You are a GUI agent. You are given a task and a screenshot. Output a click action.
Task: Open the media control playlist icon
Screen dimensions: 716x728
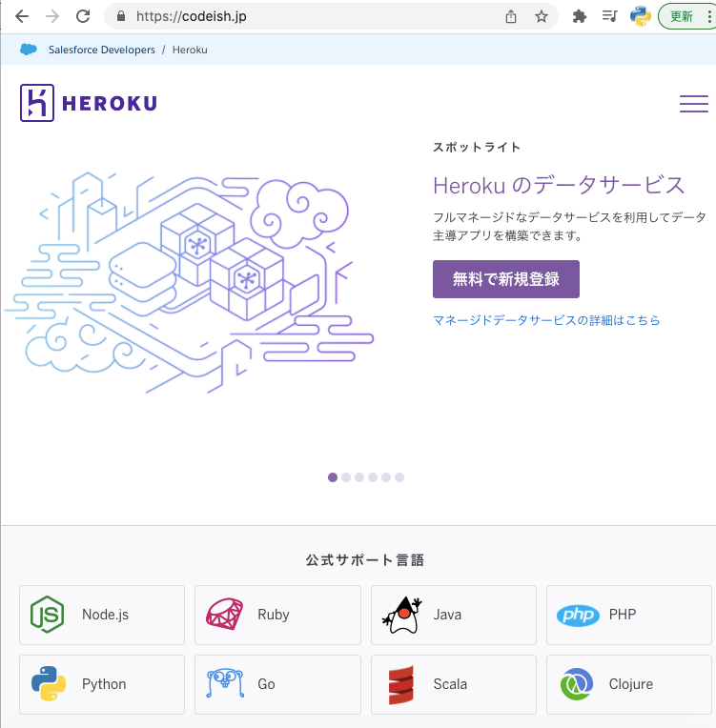click(609, 16)
